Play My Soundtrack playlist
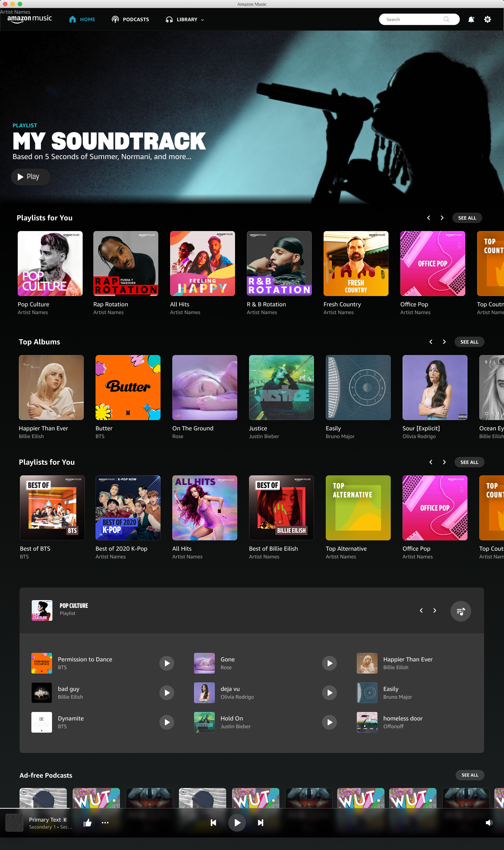Screen dimensions: 504x850 [30, 177]
